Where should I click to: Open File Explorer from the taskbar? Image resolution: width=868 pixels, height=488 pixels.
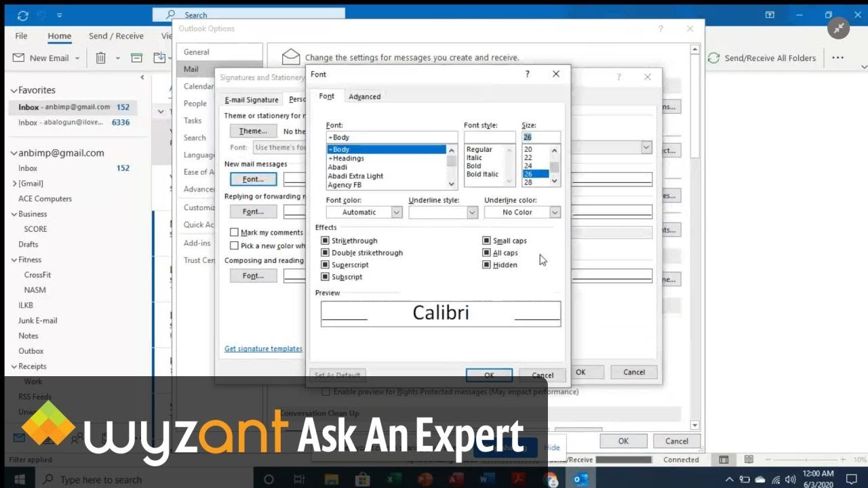click(330, 479)
